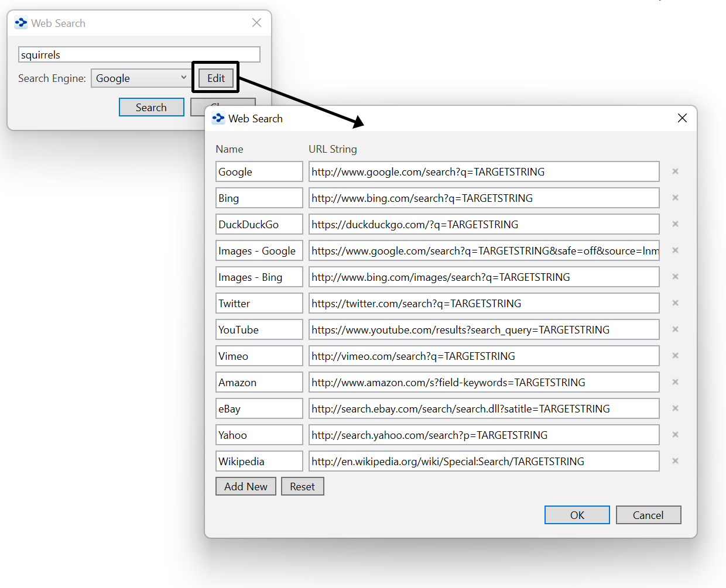This screenshot has width=726, height=588.
Task: Delete the Bing entry using its X icon
Action: click(675, 198)
